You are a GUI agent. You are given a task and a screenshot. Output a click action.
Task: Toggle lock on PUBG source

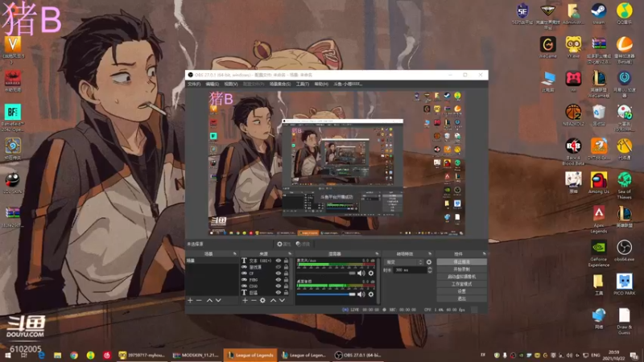click(x=286, y=279)
